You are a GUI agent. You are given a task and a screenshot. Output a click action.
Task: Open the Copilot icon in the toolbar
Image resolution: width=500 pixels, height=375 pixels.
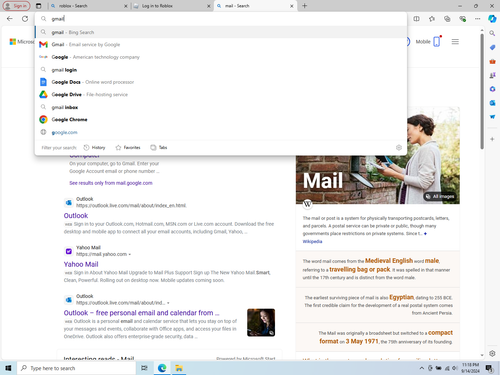point(492,19)
